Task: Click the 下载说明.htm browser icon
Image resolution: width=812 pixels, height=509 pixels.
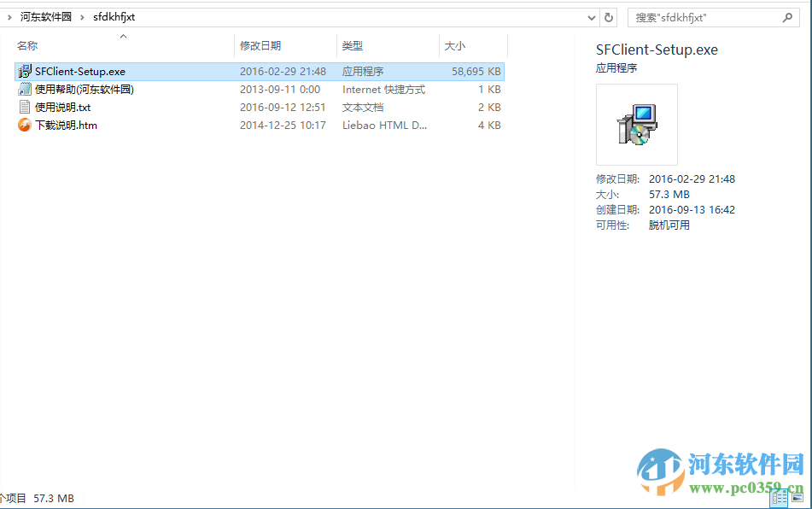Action: click(x=25, y=125)
